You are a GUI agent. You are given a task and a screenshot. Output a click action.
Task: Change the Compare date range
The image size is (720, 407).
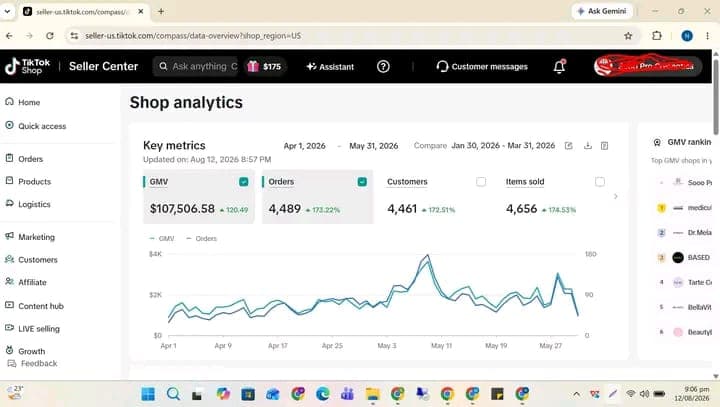(x=503, y=146)
